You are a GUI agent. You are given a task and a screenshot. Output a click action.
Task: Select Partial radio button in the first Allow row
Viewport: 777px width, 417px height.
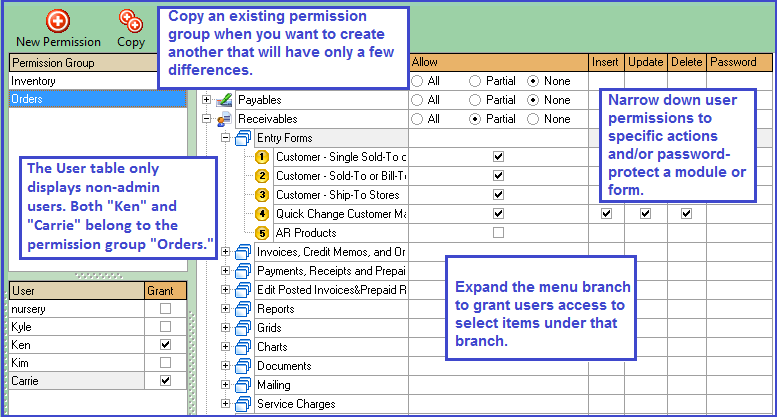click(x=475, y=81)
